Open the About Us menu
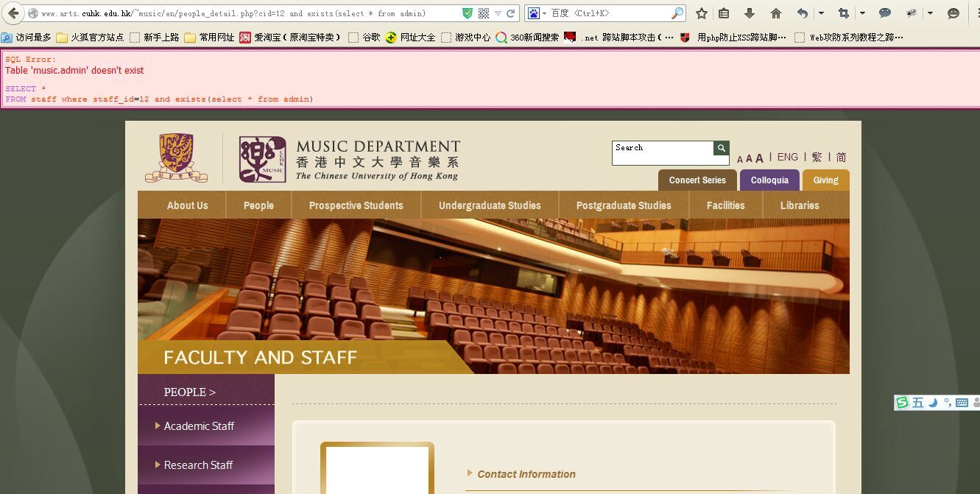Screen dimensions: 980x494 [x=188, y=205]
